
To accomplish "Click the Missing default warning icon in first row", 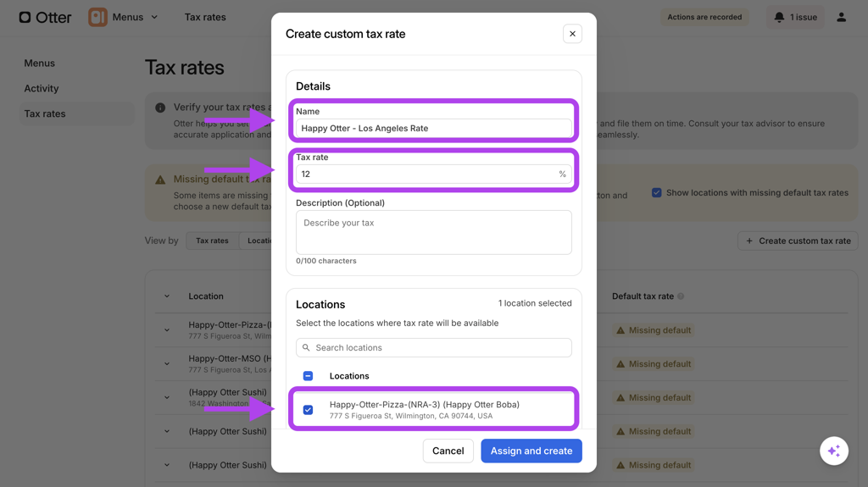I will coord(620,330).
